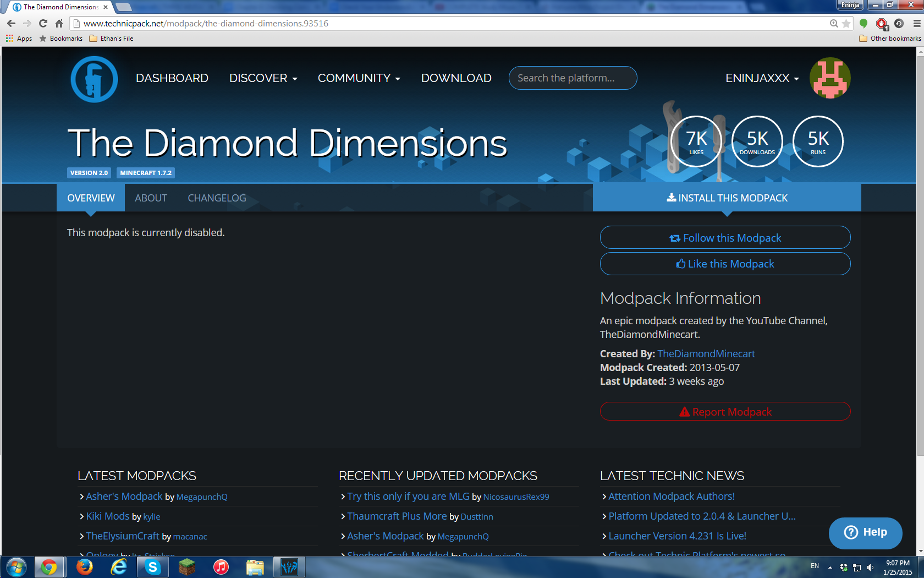Viewport: 924px width, 578px height.
Task: Open the Windows Start button
Action: [16, 567]
